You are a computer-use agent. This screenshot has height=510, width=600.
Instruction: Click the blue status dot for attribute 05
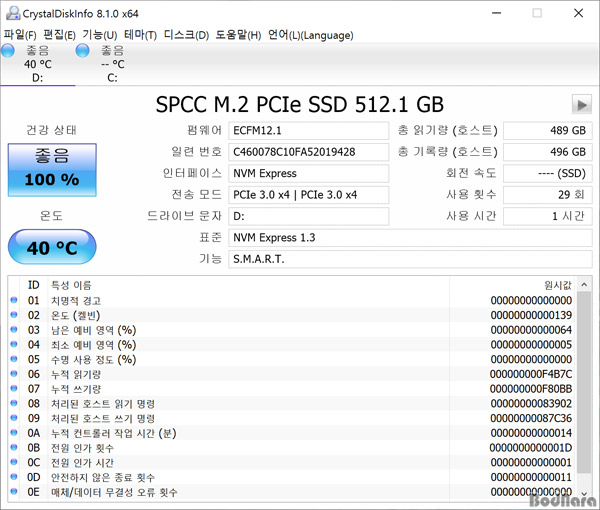(x=14, y=359)
